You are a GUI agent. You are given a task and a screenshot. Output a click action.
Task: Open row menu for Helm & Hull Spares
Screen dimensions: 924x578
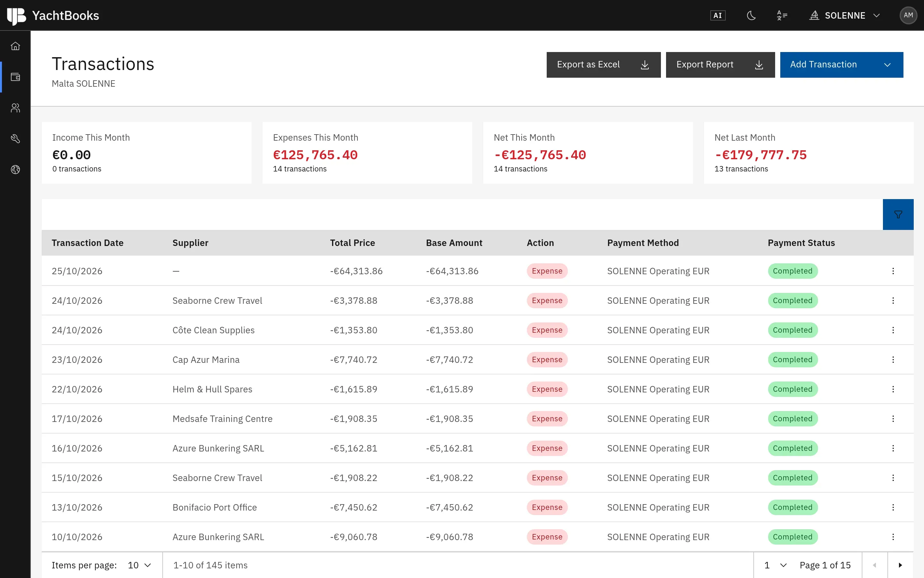coord(893,389)
